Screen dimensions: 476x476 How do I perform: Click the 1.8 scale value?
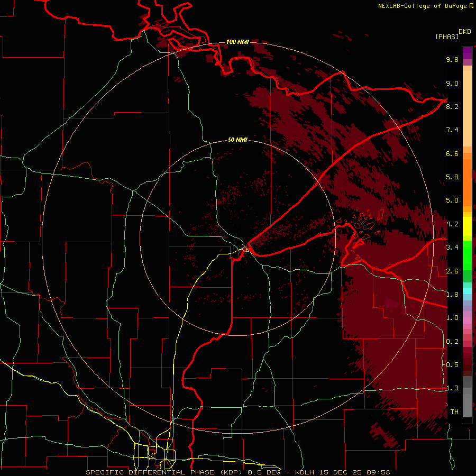pyautogui.click(x=452, y=295)
